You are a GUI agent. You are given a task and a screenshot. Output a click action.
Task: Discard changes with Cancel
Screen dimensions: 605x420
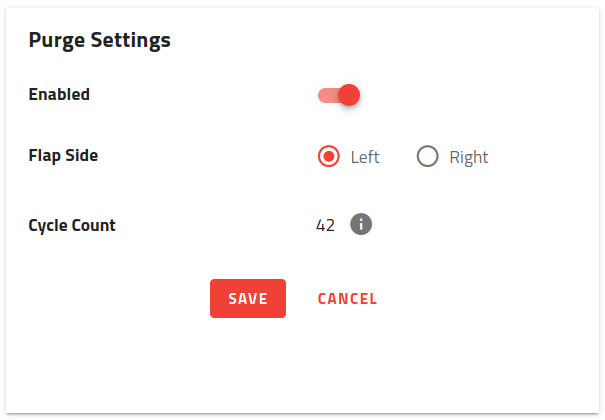click(x=347, y=298)
